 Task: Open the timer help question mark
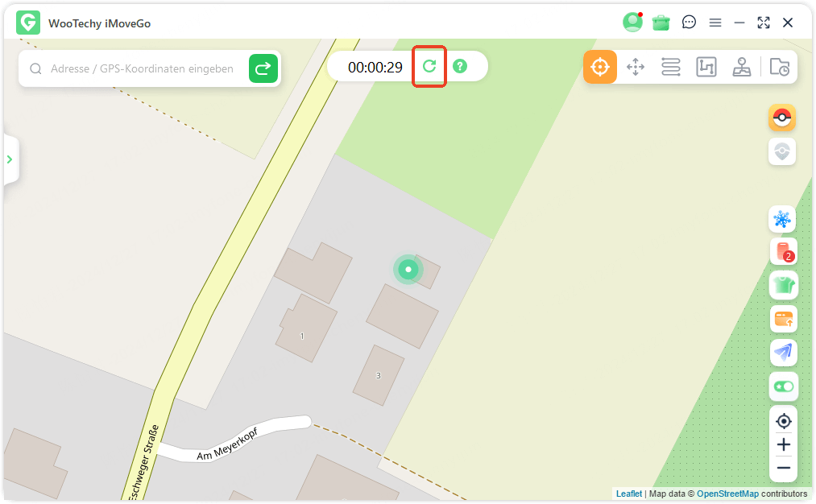460,66
